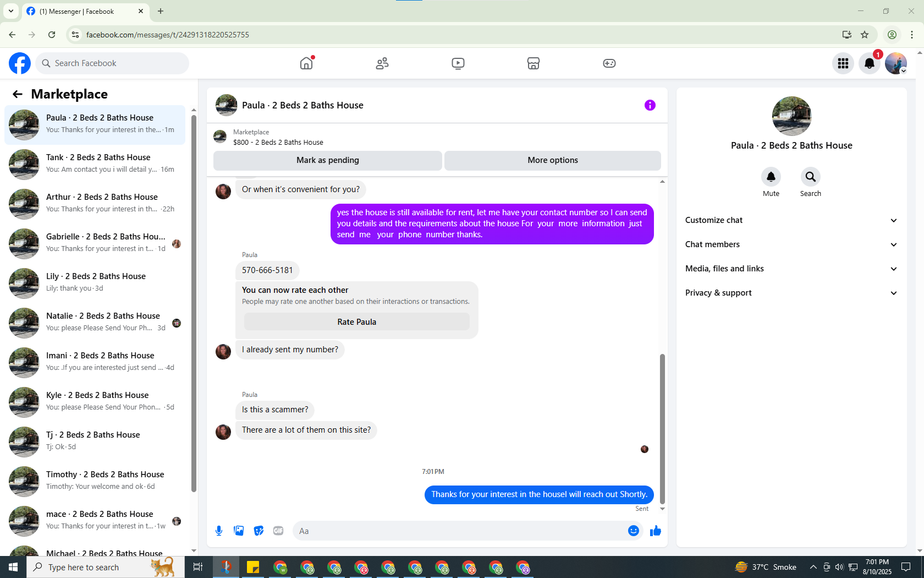
Task: Open the Video icon in top navigation
Action: point(458,63)
